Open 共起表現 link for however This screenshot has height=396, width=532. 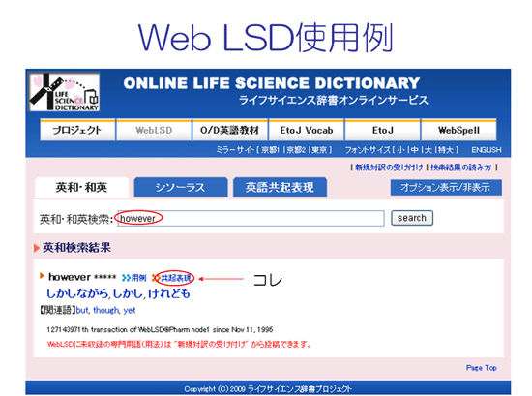tap(176, 278)
